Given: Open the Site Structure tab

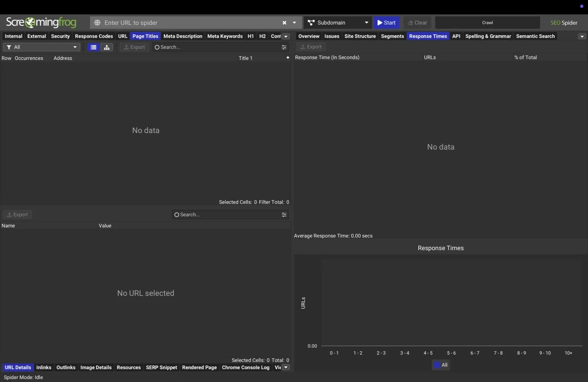Looking at the screenshot, I should pyautogui.click(x=360, y=36).
